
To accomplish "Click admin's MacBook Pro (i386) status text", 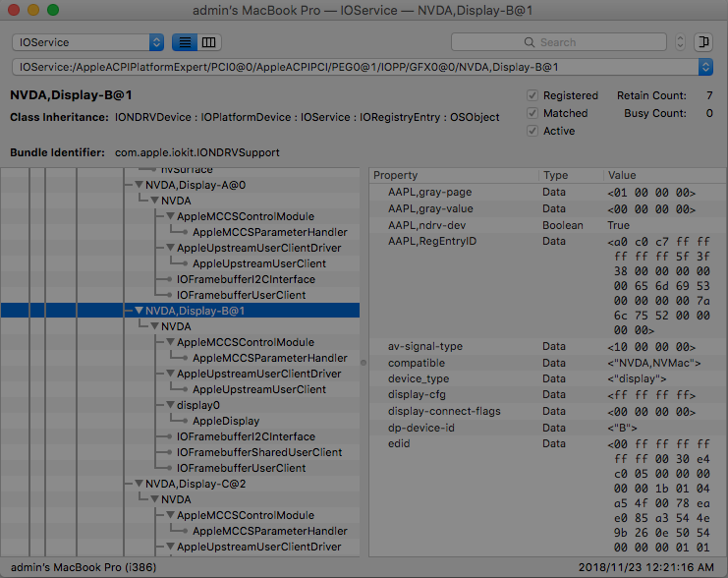I will coord(84,567).
